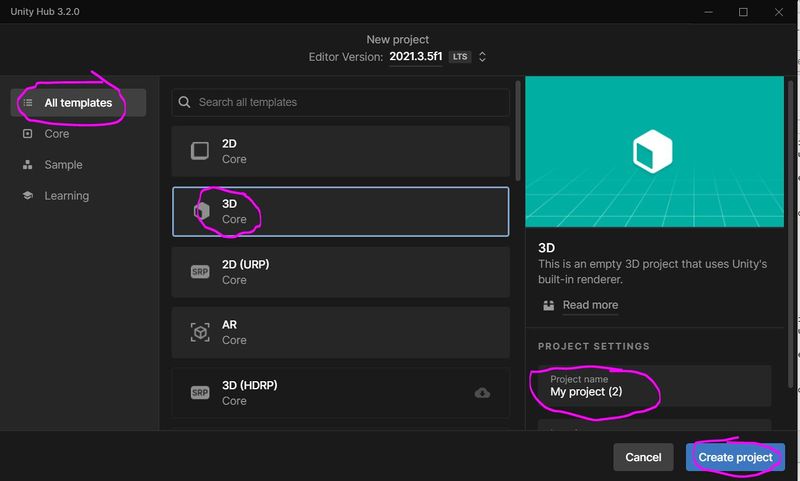Close the Unity Hub window
The image size is (800, 481).
(779, 12)
